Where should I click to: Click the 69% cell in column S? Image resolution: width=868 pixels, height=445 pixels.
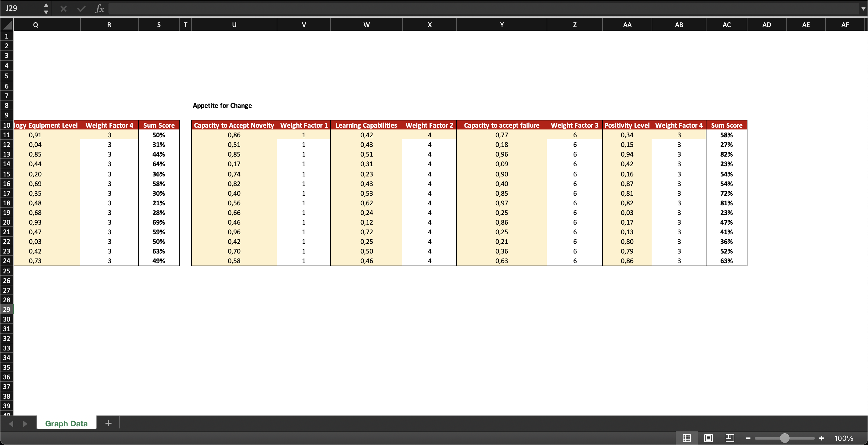[159, 222]
